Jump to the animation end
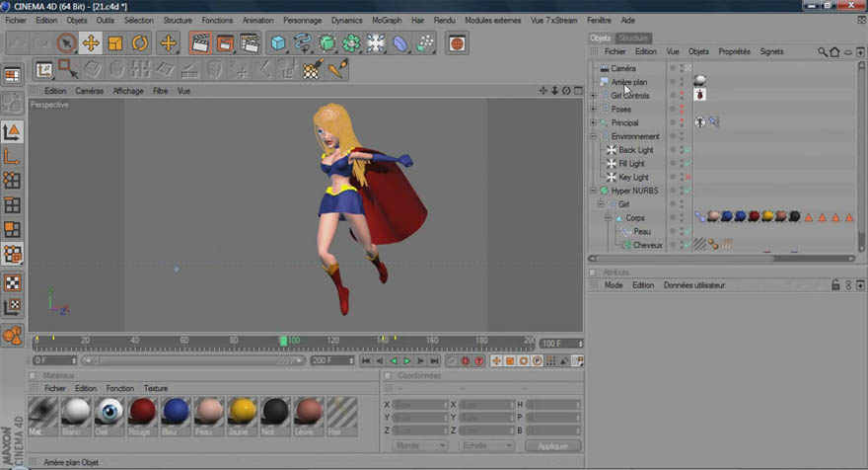Image resolution: width=868 pixels, height=470 pixels. (435, 360)
